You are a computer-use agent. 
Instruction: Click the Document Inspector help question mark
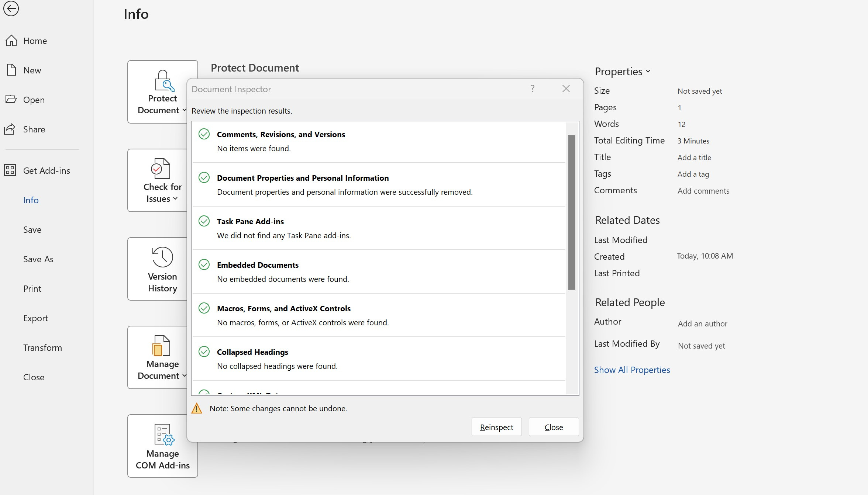point(532,89)
